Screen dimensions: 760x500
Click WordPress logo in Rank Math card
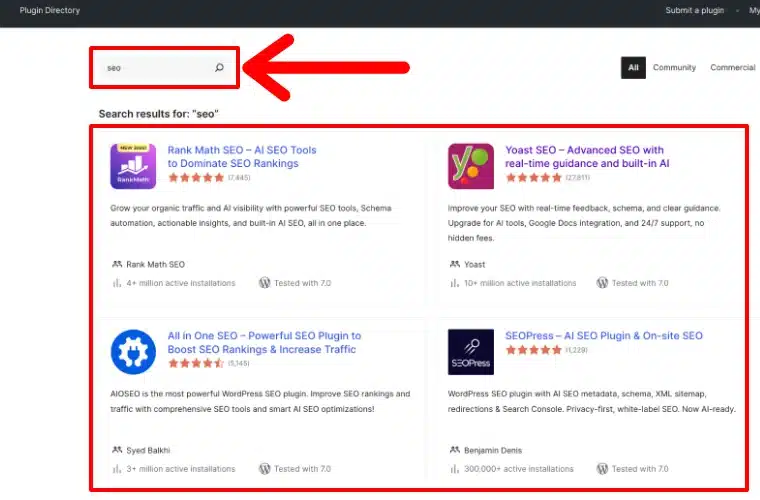point(264,282)
